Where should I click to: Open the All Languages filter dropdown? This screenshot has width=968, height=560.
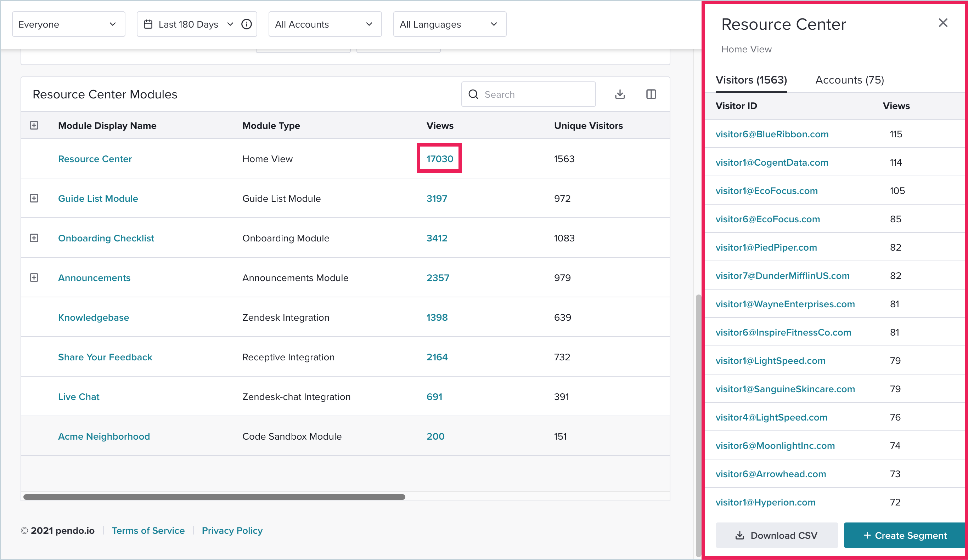pyautogui.click(x=449, y=24)
